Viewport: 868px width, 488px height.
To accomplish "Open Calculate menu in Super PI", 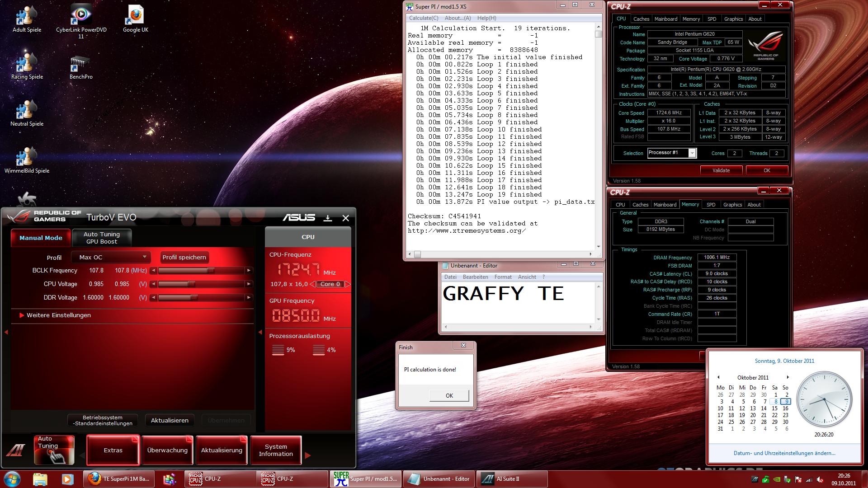I will pyautogui.click(x=424, y=18).
